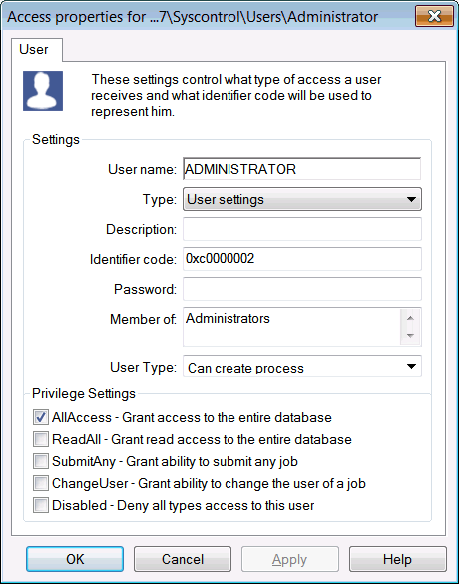Select the User tab
This screenshot has height=584, width=459.
[34, 50]
